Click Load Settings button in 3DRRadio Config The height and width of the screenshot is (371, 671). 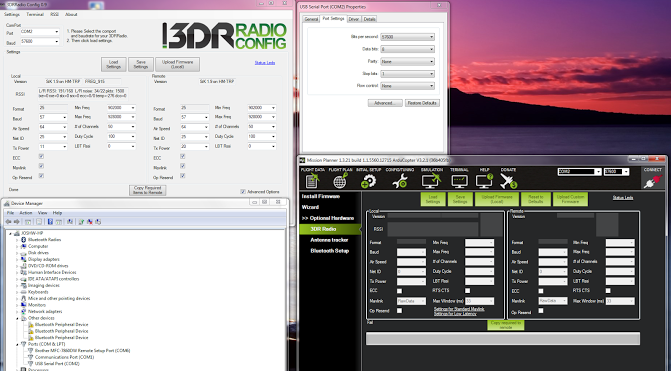pos(113,65)
